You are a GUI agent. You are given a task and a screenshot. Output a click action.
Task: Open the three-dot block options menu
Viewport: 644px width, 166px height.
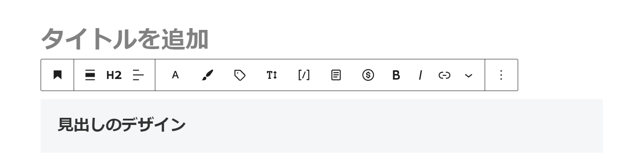(501, 75)
